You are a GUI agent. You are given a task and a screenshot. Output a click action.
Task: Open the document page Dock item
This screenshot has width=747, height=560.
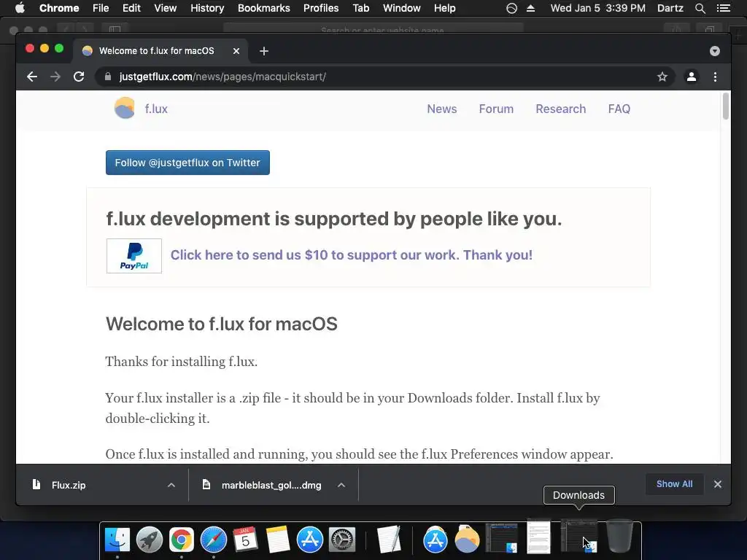[539, 537]
